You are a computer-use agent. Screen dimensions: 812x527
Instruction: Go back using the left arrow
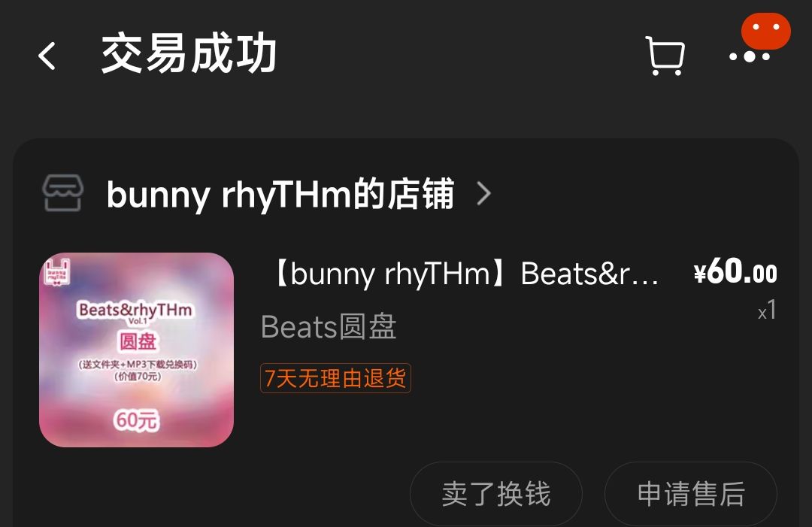coord(47,56)
